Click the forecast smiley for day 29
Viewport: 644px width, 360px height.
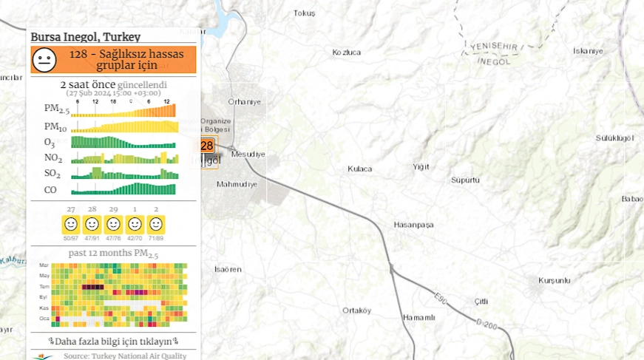tap(114, 224)
